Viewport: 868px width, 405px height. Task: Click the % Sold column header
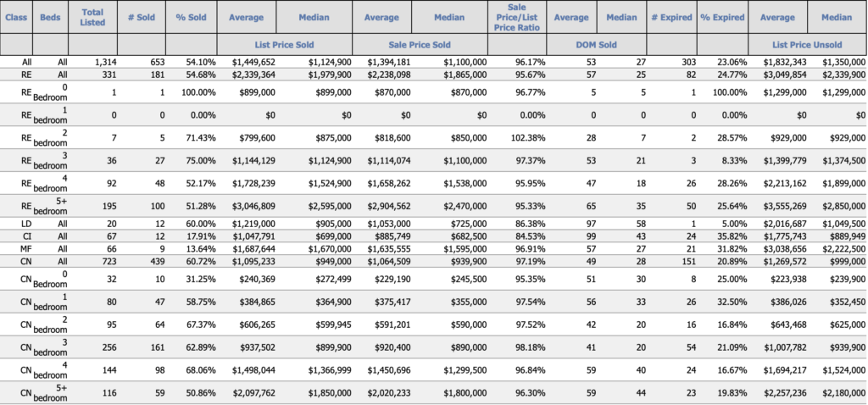pos(192,17)
